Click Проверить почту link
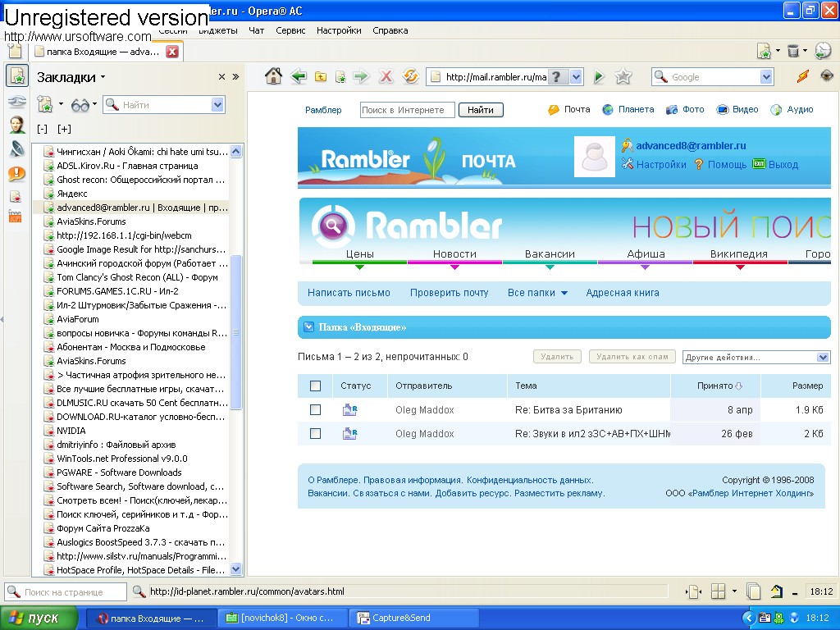Screen dimensions: 840x630 449,293
